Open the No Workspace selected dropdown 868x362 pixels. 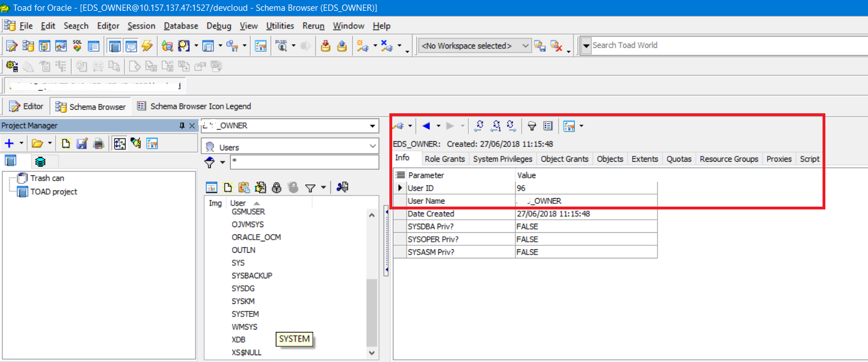[x=475, y=46]
